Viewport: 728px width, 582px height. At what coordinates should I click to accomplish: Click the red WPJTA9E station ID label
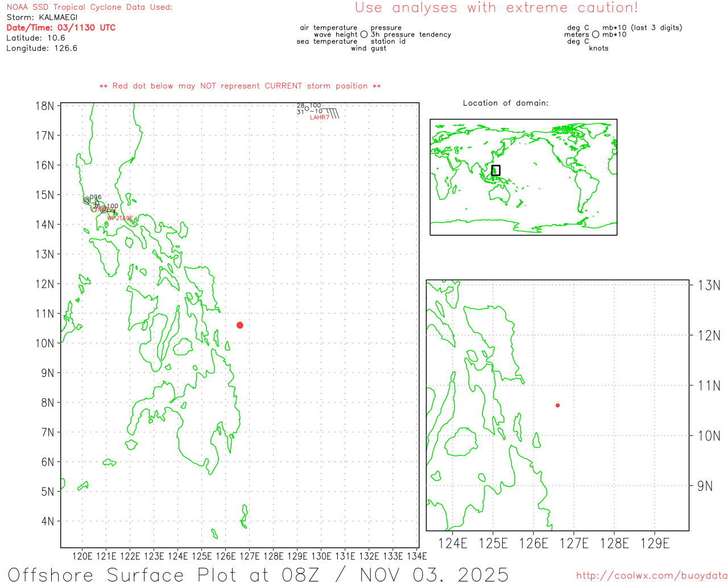[120, 218]
